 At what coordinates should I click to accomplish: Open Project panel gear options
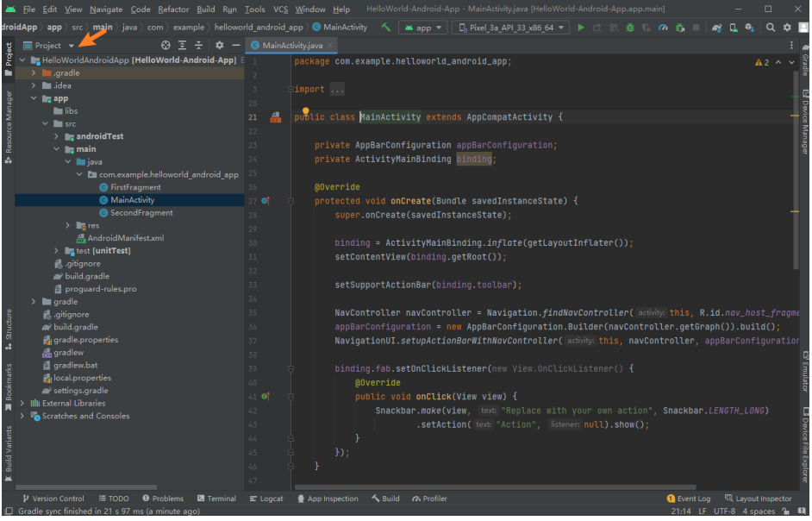[x=219, y=45]
